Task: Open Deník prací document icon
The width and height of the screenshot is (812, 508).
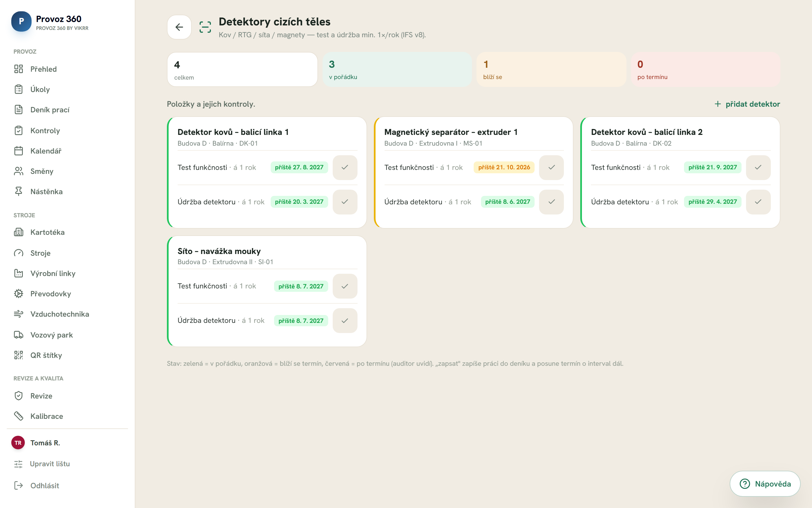Action: pos(18,110)
